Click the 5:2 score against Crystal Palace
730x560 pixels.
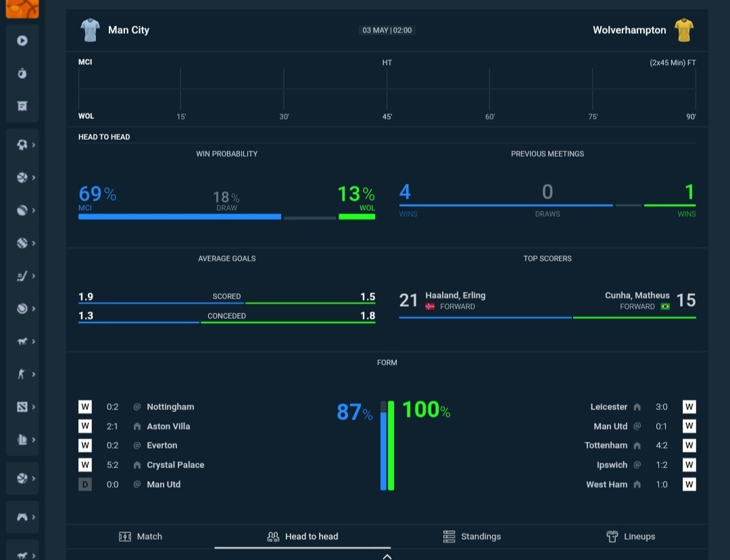point(112,465)
